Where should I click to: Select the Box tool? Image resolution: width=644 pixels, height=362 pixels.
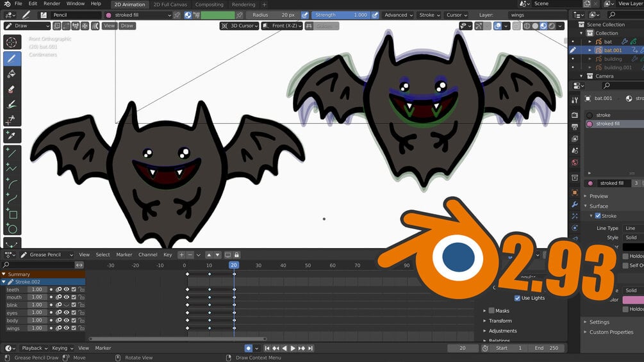click(12, 214)
